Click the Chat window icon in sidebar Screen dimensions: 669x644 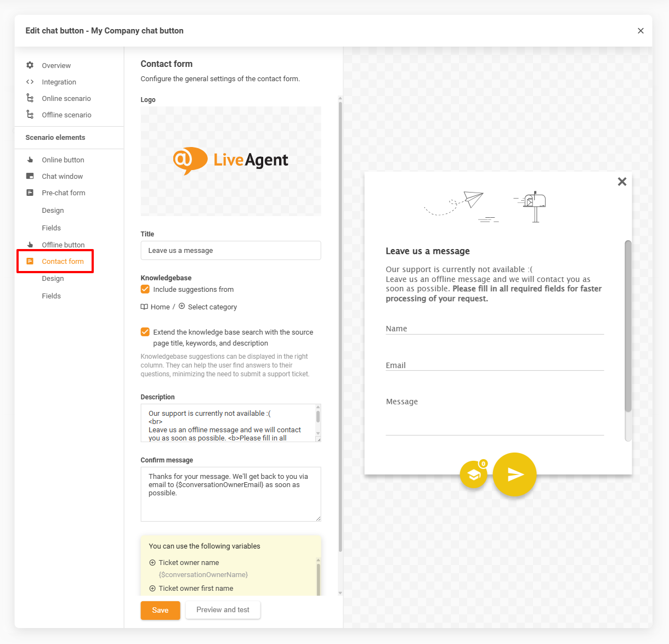30,176
